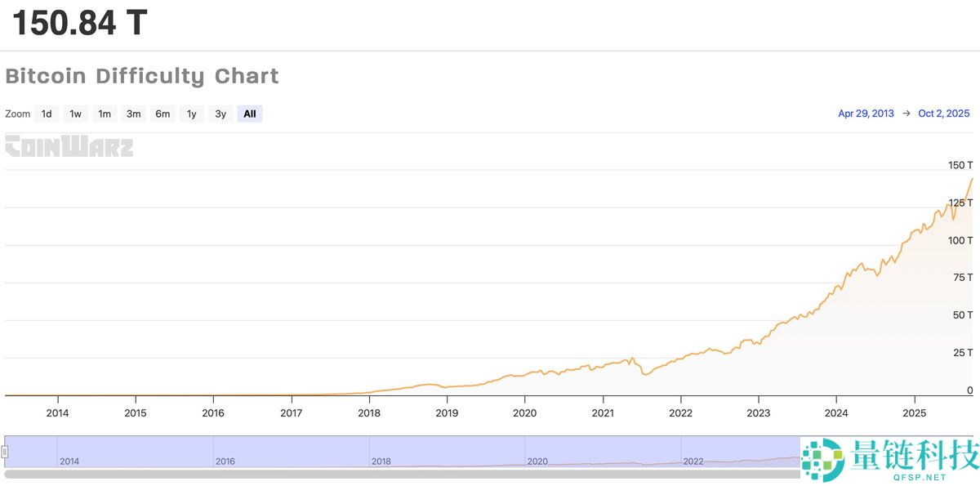Click the CoinWarz watermark logo
Viewport: 980px width, 486px height.
[x=69, y=148]
